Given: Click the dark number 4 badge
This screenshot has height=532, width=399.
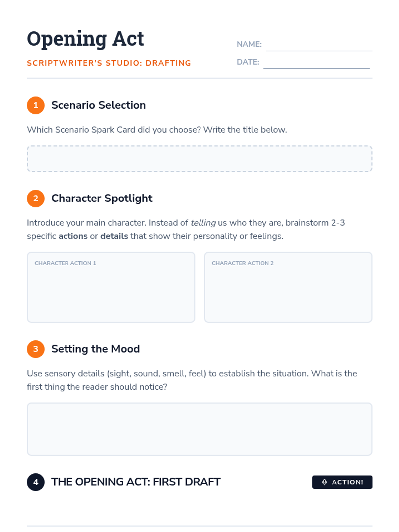Looking at the screenshot, I should [x=36, y=482].
